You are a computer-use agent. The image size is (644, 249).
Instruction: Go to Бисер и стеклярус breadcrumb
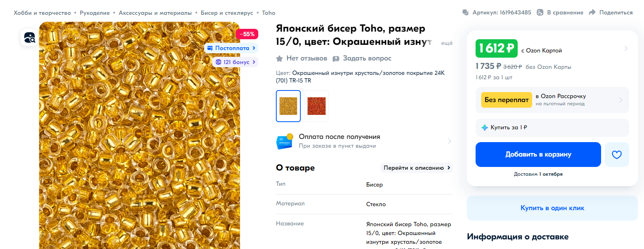(227, 13)
